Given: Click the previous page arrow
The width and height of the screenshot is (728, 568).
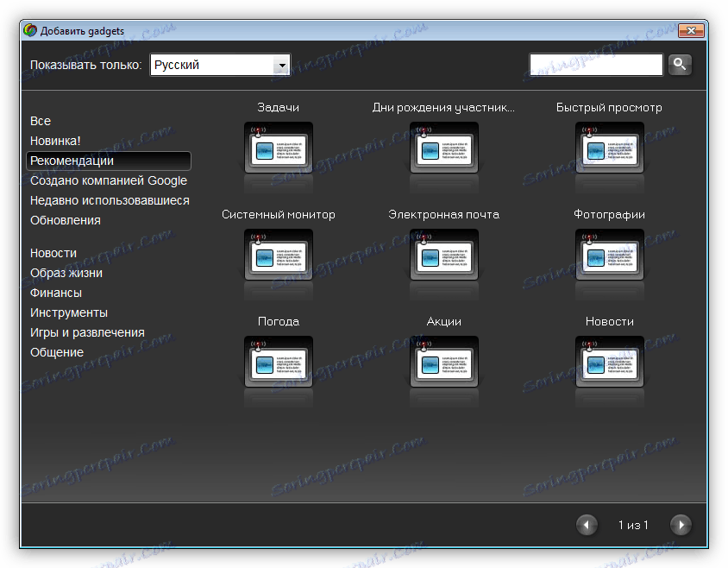Looking at the screenshot, I should tap(587, 524).
